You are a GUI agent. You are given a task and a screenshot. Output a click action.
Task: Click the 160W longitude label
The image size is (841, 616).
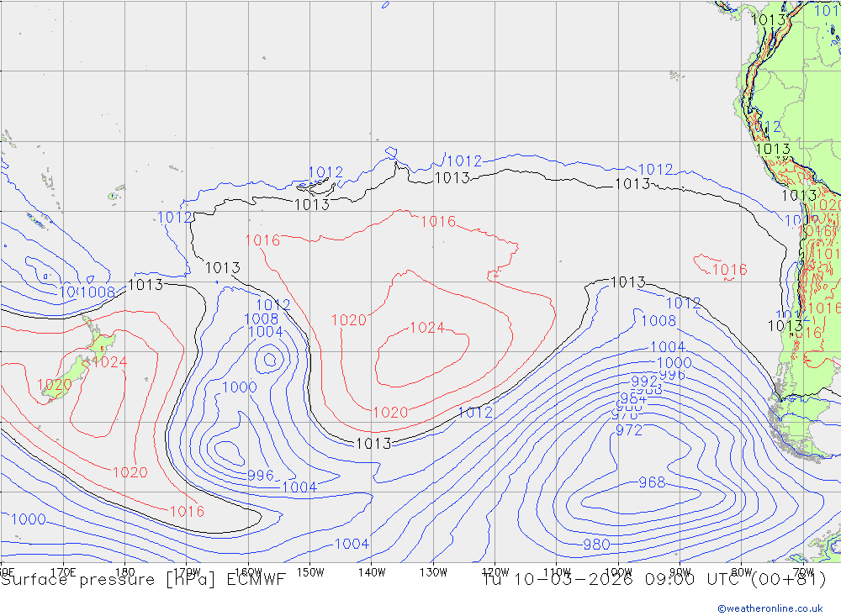pyautogui.click(x=248, y=572)
